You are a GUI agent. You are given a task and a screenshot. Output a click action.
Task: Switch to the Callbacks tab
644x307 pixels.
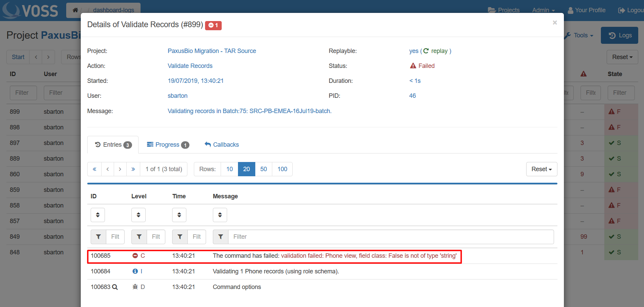coord(222,145)
